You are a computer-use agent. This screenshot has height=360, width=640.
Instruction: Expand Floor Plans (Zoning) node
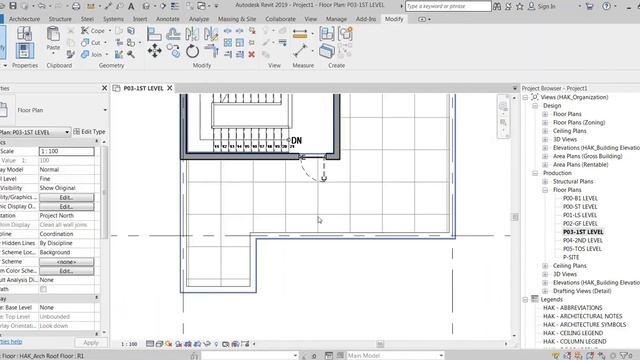click(x=545, y=122)
